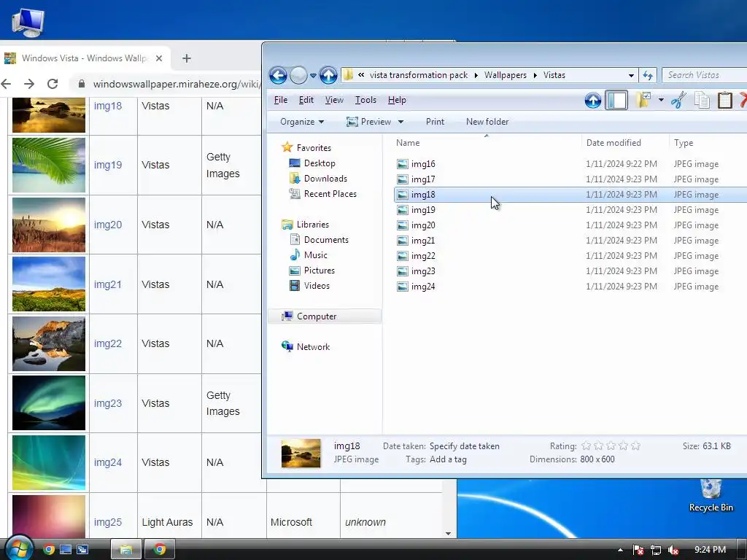Click Wallpapers in the address breadcrumb
The image size is (747, 560).
click(506, 75)
